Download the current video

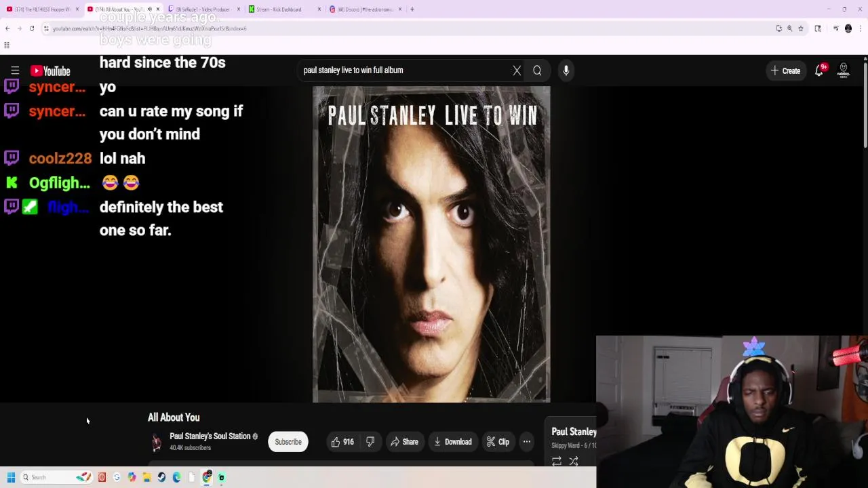click(x=452, y=442)
